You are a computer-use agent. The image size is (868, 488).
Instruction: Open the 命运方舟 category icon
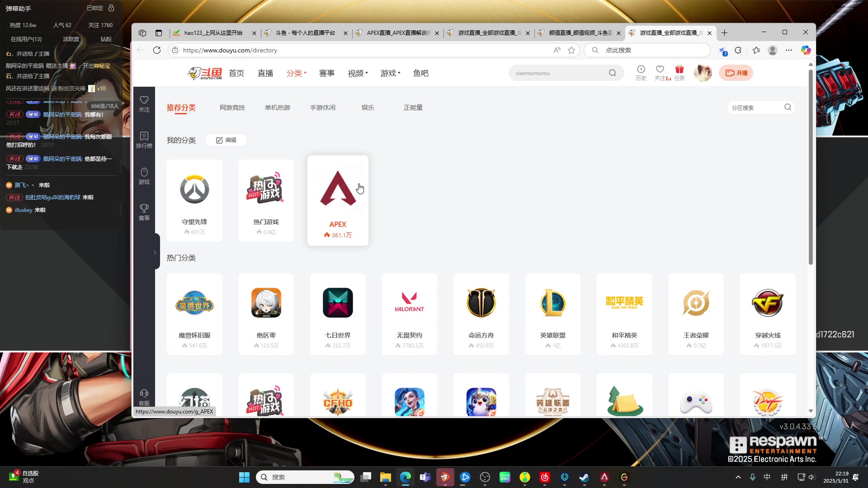tap(481, 303)
